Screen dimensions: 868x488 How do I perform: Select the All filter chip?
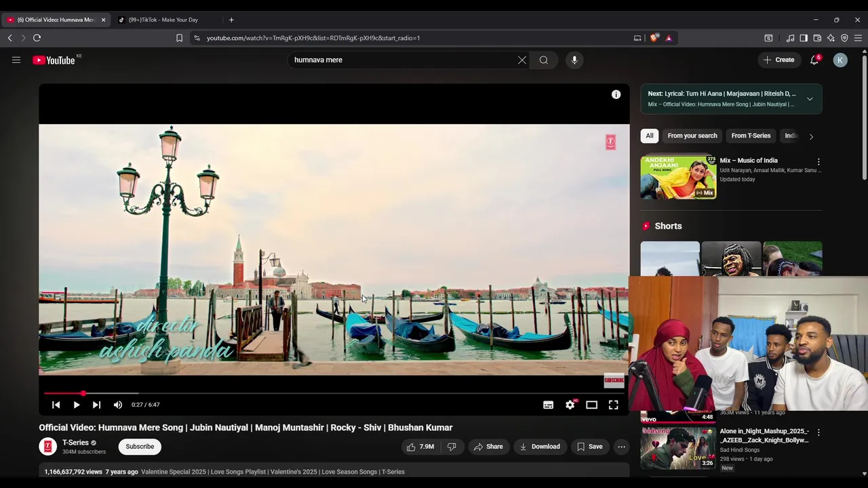pyautogui.click(x=650, y=136)
